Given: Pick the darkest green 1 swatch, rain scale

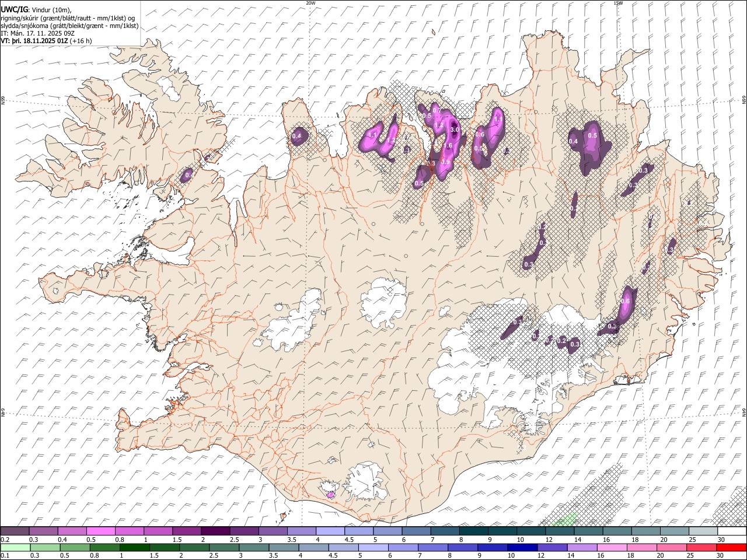Looking at the screenshot, I should click(x=134, y=548).
